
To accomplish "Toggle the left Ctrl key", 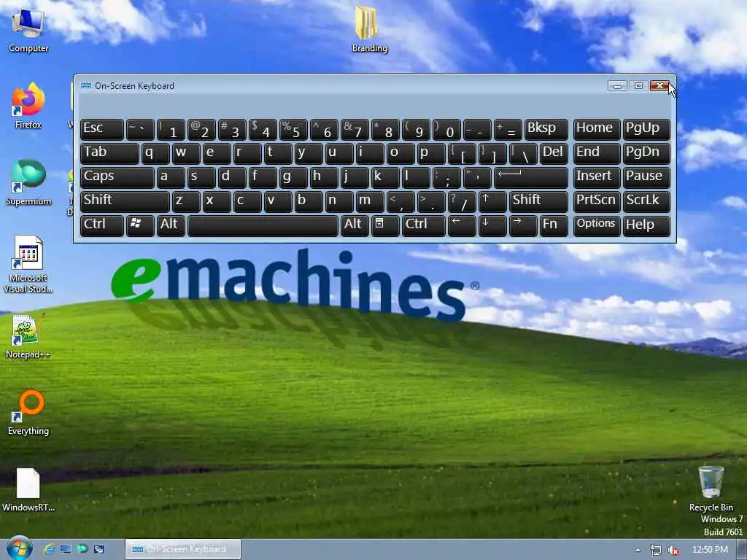I will 102,226.
